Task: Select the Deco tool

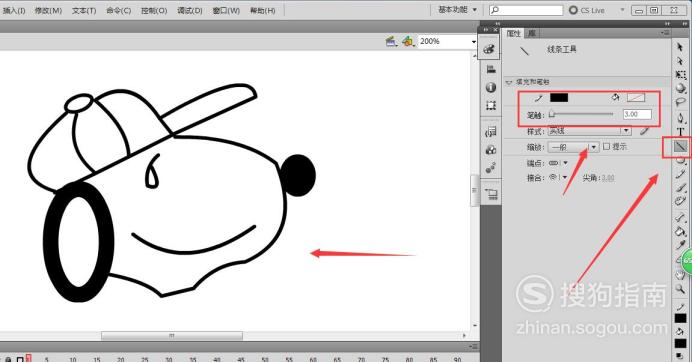Action: coord(681,201)
